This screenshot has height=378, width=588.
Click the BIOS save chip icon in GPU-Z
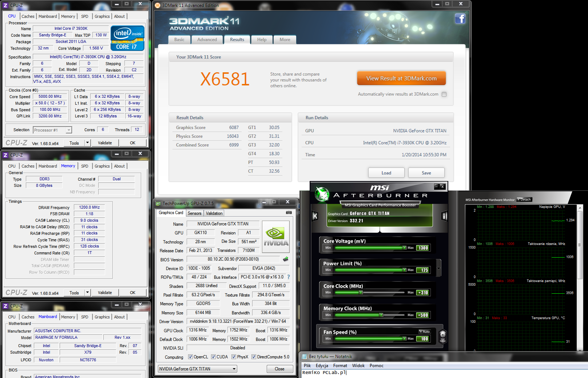point(286,259)
